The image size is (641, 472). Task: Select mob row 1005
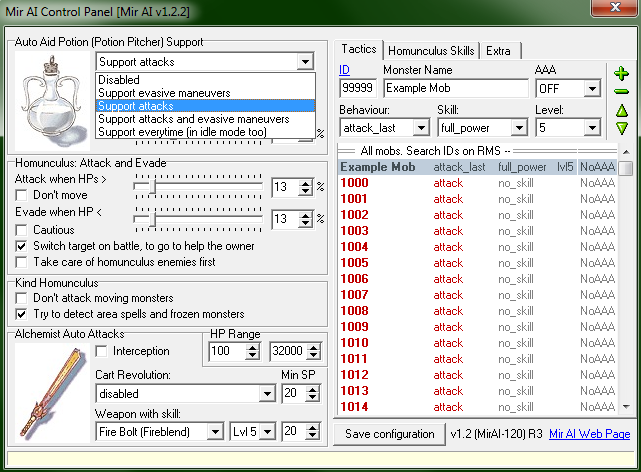tap(477, 263)
